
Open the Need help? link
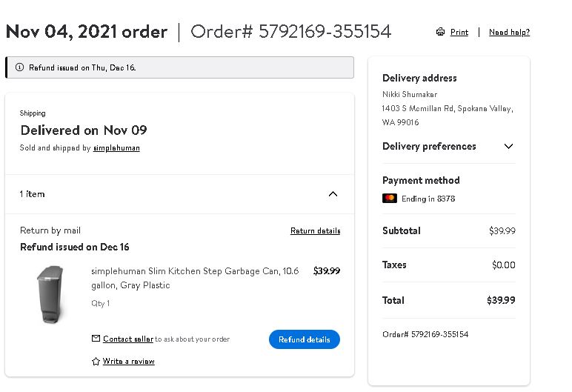point(509,32)
